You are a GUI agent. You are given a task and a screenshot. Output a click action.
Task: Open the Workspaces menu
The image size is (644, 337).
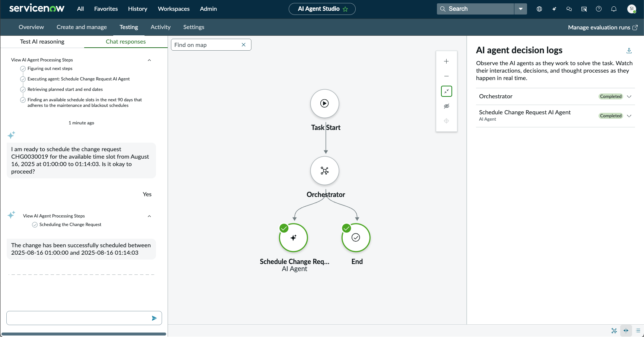point(174,9)
